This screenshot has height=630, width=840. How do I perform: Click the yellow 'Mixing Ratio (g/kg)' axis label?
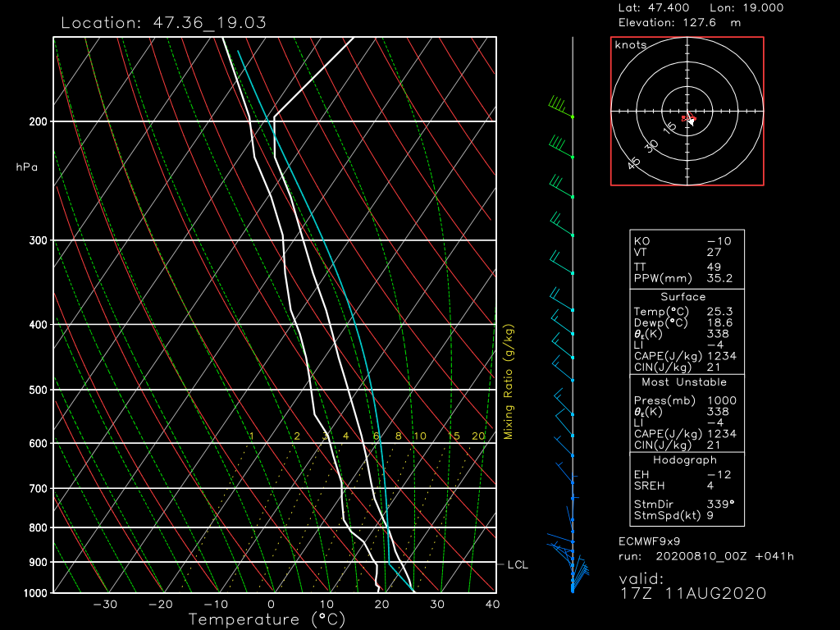509,381
